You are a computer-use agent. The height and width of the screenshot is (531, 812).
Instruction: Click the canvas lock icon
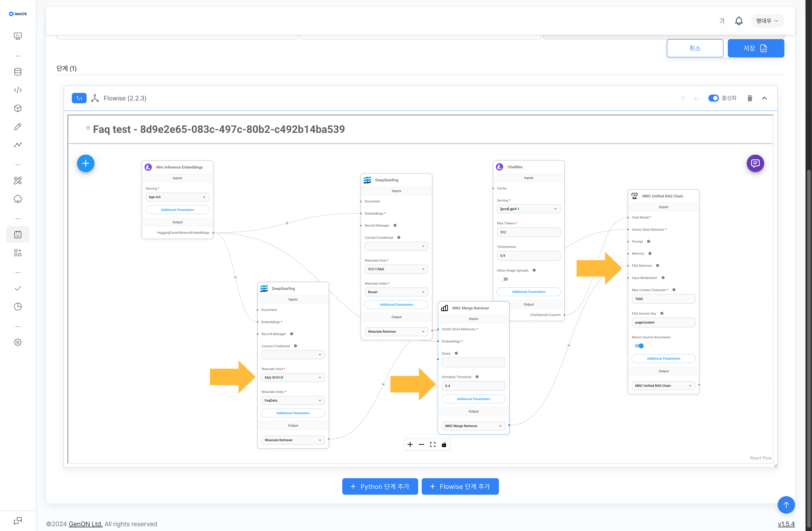coord(444,444)
